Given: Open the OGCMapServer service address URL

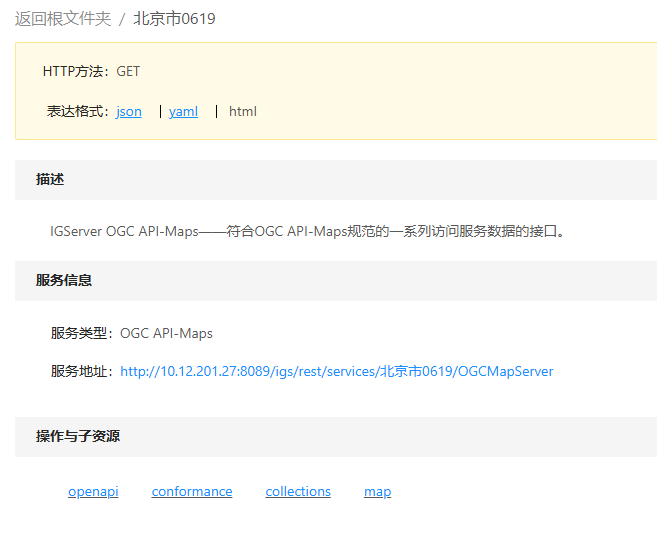Looking at the screenshot, I should [x=336, y=371].
